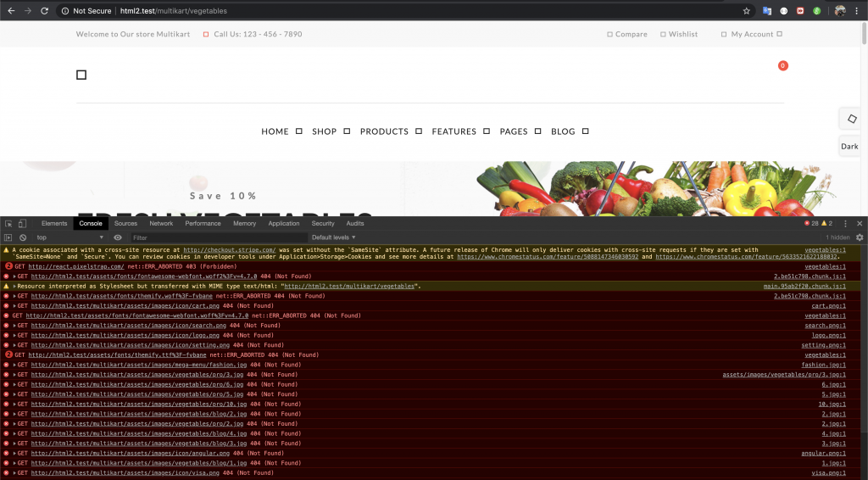Click the inspect element picker icon in DevTools
The height and width of the screenshot is (480, 868).
tap(8, 224)
